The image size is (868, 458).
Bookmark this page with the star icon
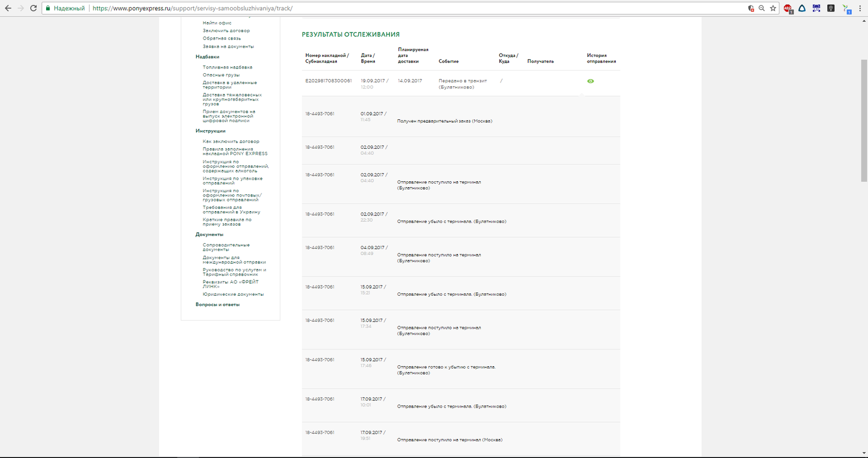point(773,8)
